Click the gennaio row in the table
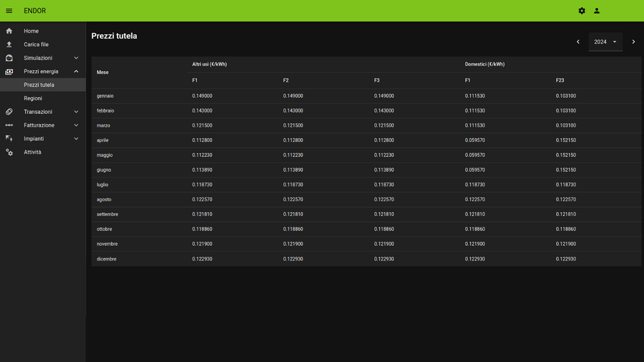 click(x=105, y=96)
